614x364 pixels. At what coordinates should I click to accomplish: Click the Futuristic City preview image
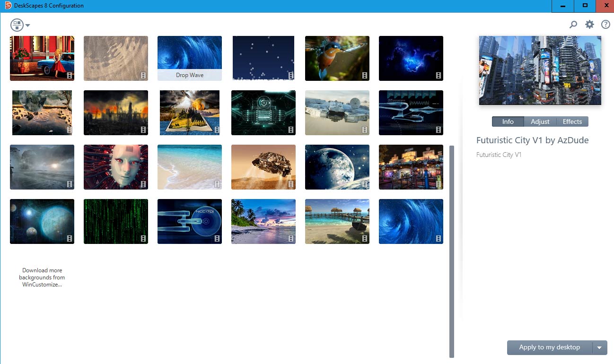tap(540, 70)
